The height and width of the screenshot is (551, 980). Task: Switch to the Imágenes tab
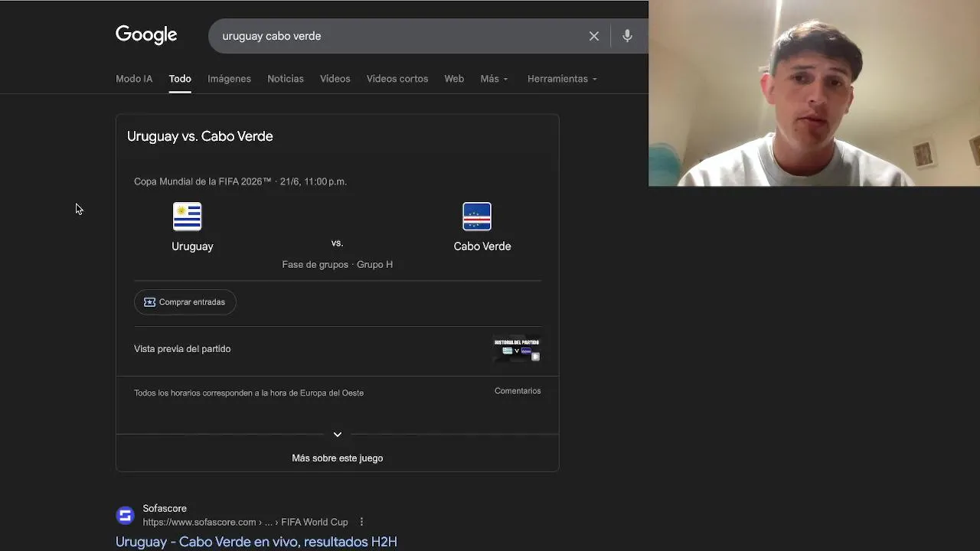point(229,79)
